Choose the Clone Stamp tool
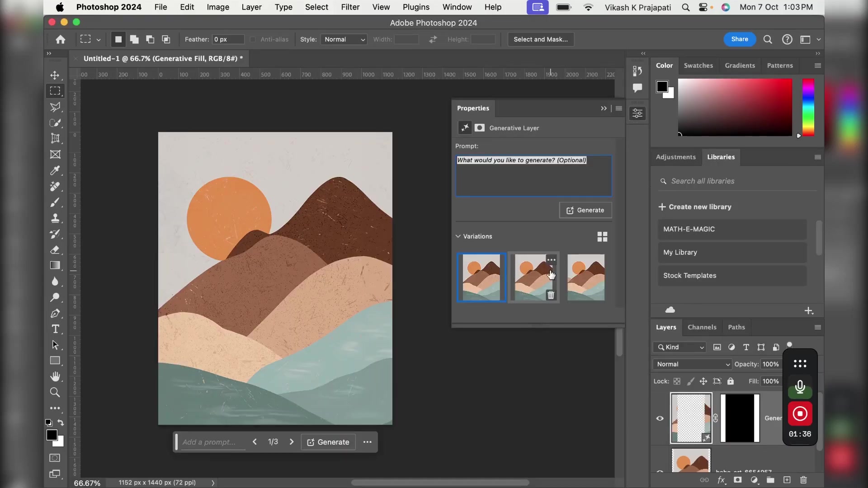The width and height of the screenshot is (868, 488). click(x=55, y=218)
